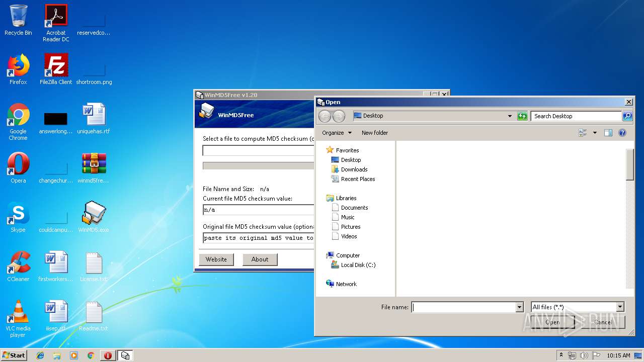Screen dimensions: 644x362
Task: Select Network in navigation pane
Action: 346,284
